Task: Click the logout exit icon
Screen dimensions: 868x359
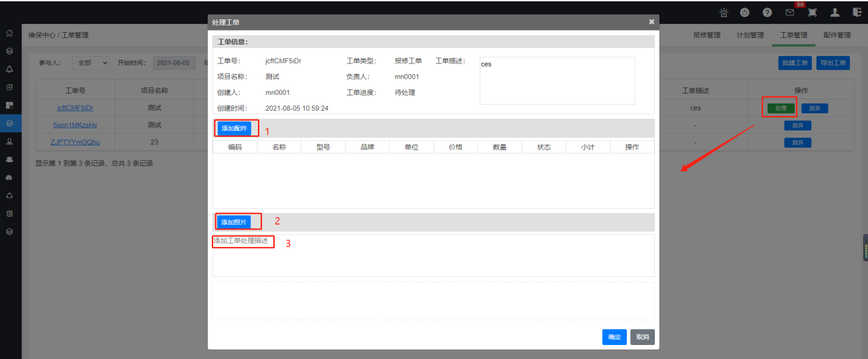Action: pyautogui.click(x=857, y=12)
